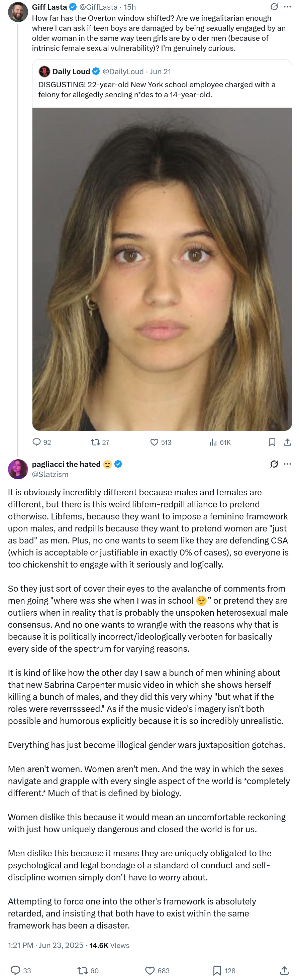
Task: Bookmark pagliacci's post with 128 bookmarks
Action: click(x=217, y=970)
